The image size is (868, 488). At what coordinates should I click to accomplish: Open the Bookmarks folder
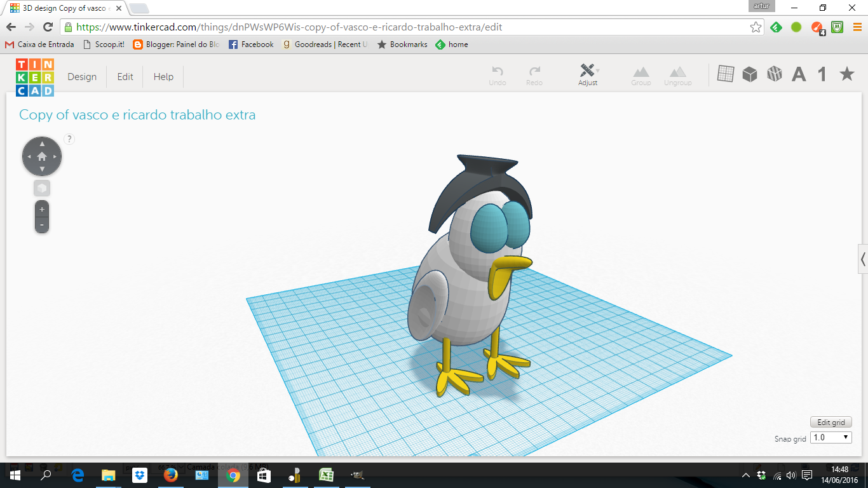click(x=403, y=44)
